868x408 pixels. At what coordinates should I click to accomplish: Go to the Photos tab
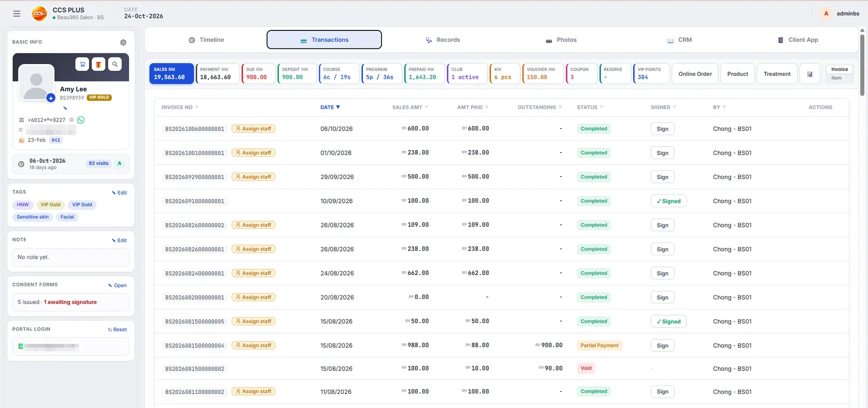pos(561,40)
